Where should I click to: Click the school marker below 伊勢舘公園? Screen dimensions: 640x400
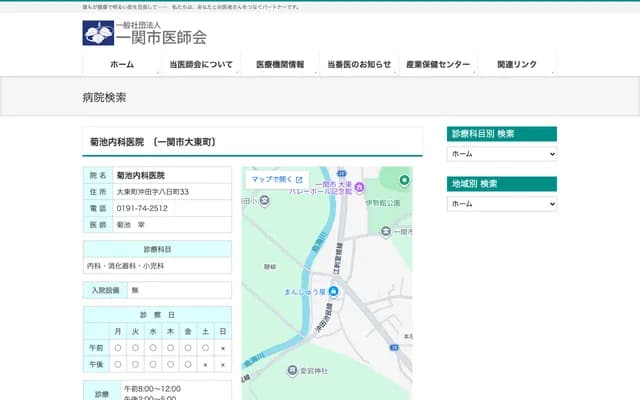point(386,231)
